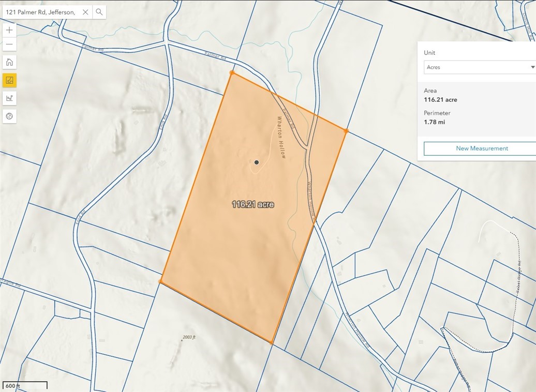Viewport: 536px width, 392px height.
Task: Return to the default home extent
Action: (x=9, y=63)
